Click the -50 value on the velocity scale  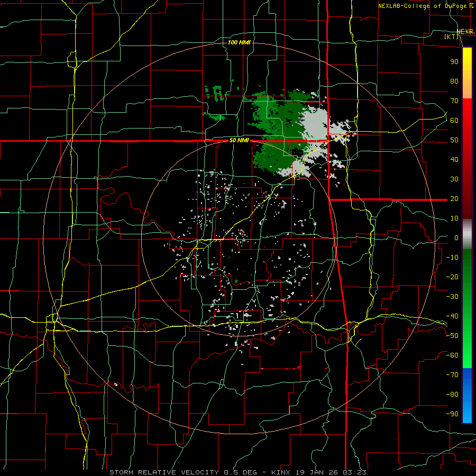[453, 336]
